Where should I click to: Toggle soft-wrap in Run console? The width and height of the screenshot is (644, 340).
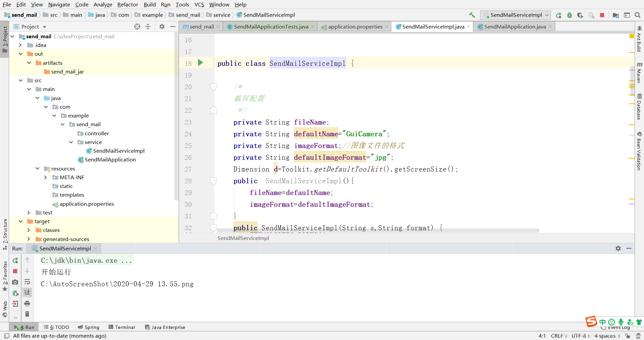[27, 282]
